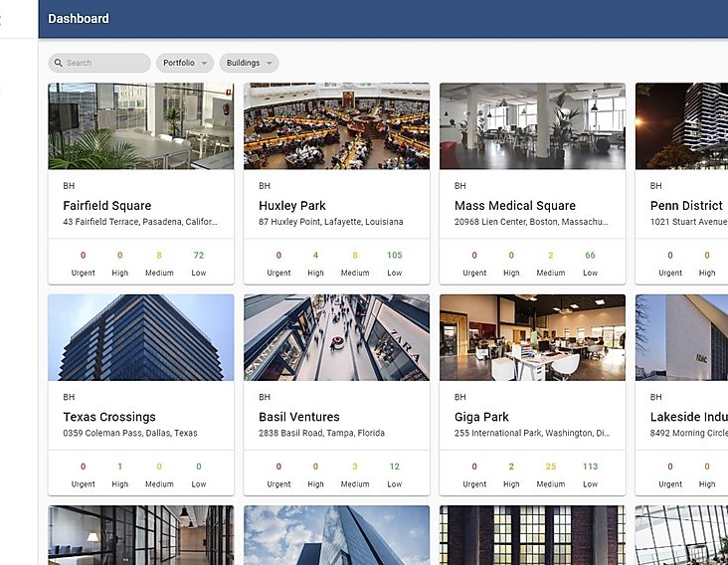Click address 8492 Morning Circle
The height and width of the screenshot is (565, 728).
pos(689,433)
